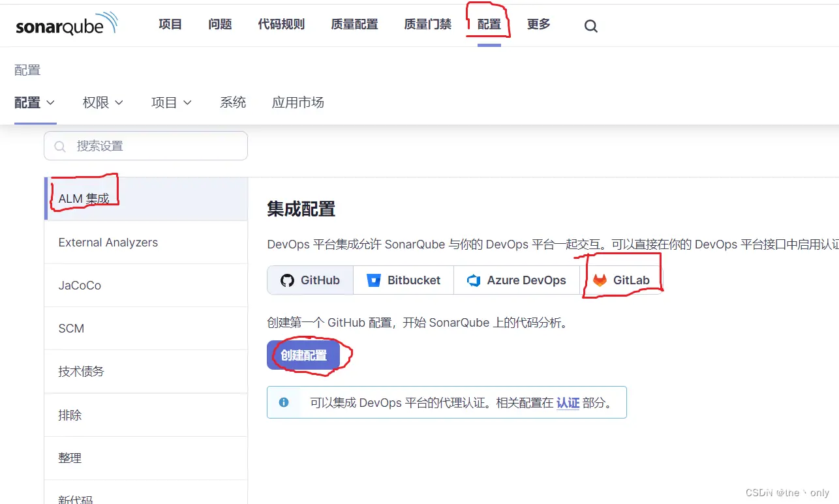Click the Bitbucket bucket icon
Image resolution: width=839 pixels, height=504 pixels.
[374, 280]
